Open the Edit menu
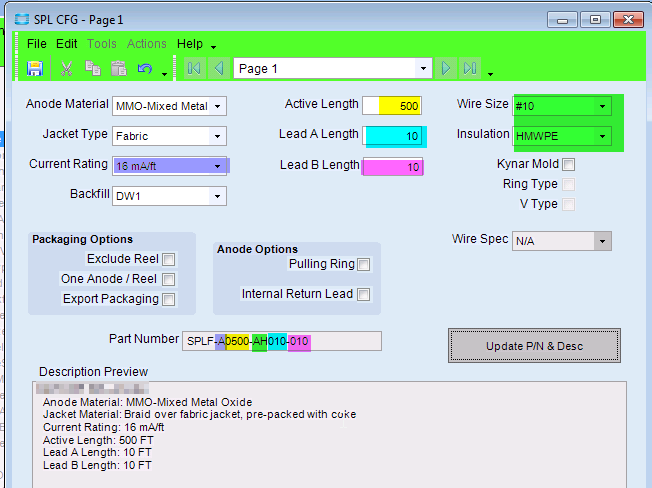 click(x=67, y=44)
